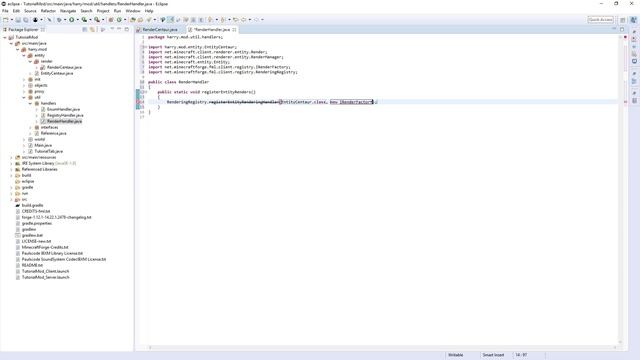
Task: Click Collapse All in Package Explorer
Action: tap(85, 29)
